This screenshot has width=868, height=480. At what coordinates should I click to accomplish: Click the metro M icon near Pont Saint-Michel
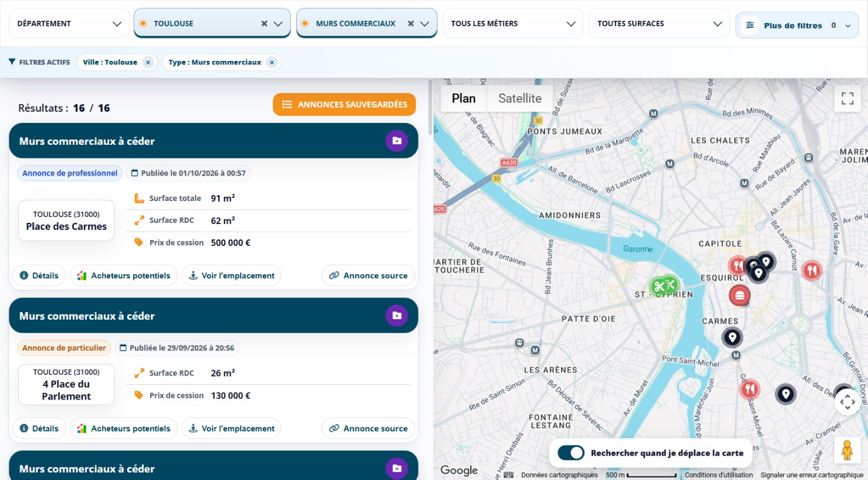click(x=736, y=355)
